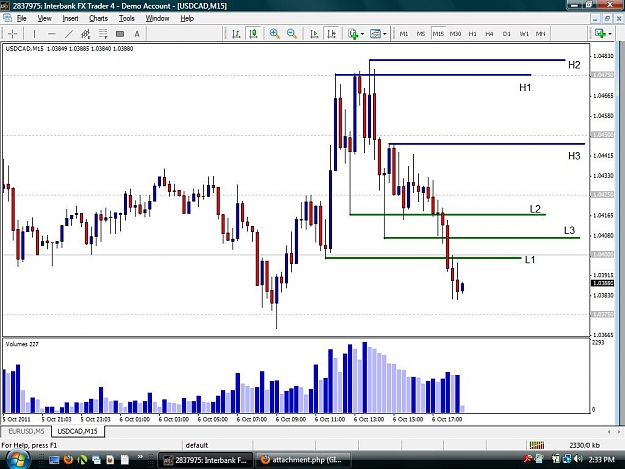Image resolution: width=625 pixels, height=469 pixels.
Task: Click the chart icon beside File menu
Action: coord(7,18)
